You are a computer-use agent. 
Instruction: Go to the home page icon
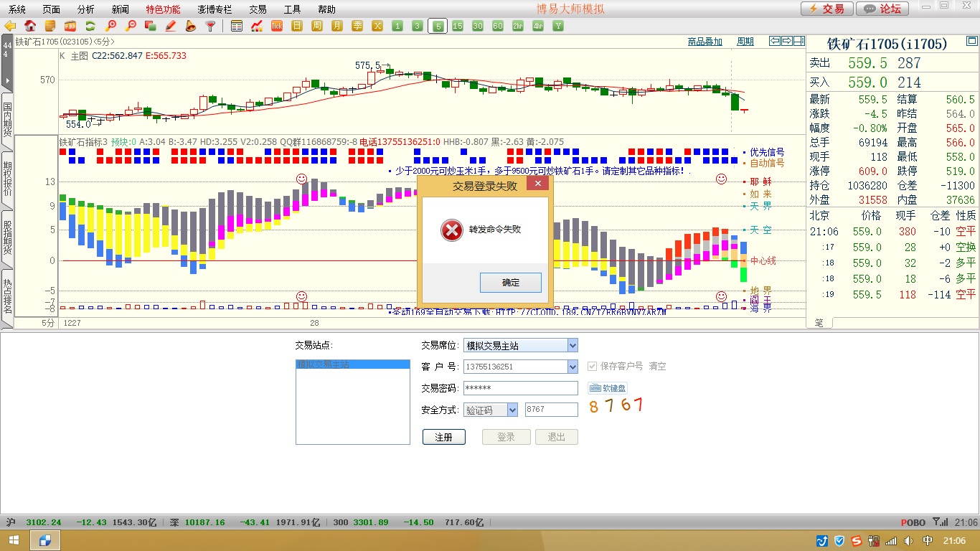30,27
